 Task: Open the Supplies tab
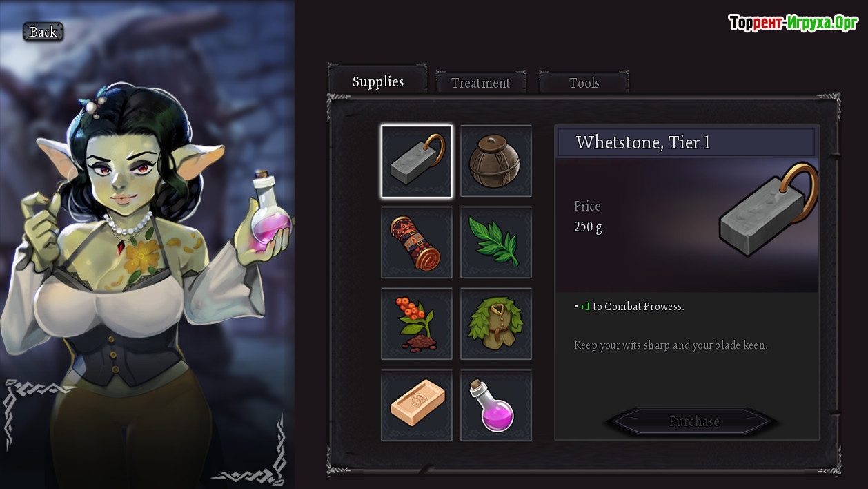378,81
